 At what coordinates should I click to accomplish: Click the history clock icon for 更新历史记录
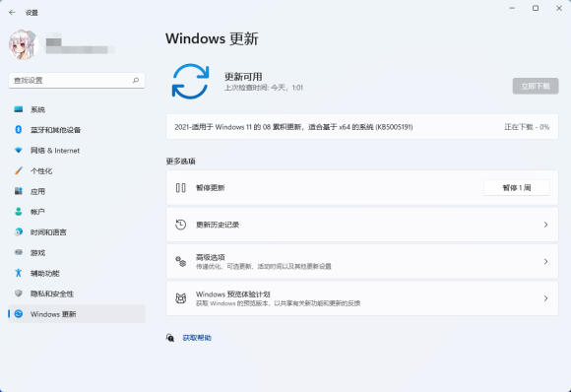pos(180,225)
